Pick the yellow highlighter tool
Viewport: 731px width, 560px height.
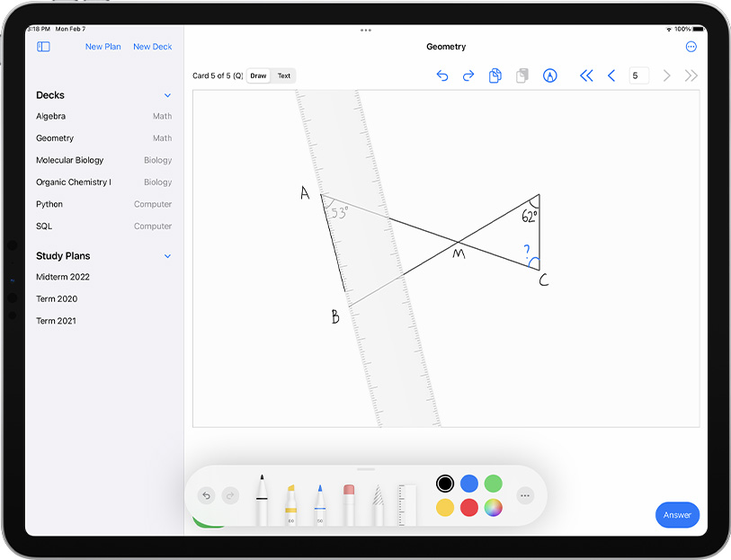pyautogui.click(x=290, y=503)
